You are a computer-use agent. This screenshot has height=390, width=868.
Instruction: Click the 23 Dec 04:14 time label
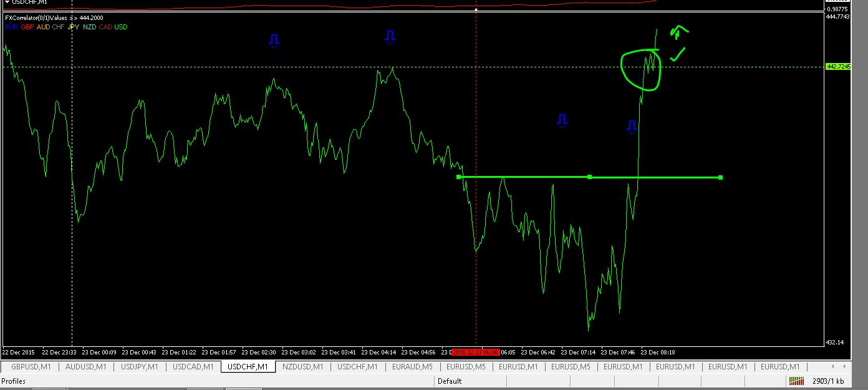(x=380, y=352)
